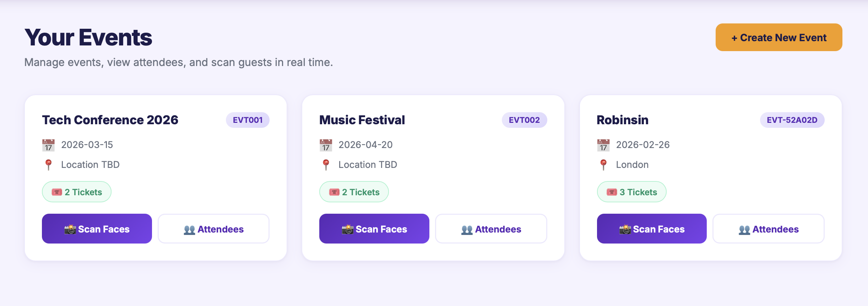Click the camera icon on Tech Conference Scan Faces
The image size is (868, 306).
pos(70,229)
